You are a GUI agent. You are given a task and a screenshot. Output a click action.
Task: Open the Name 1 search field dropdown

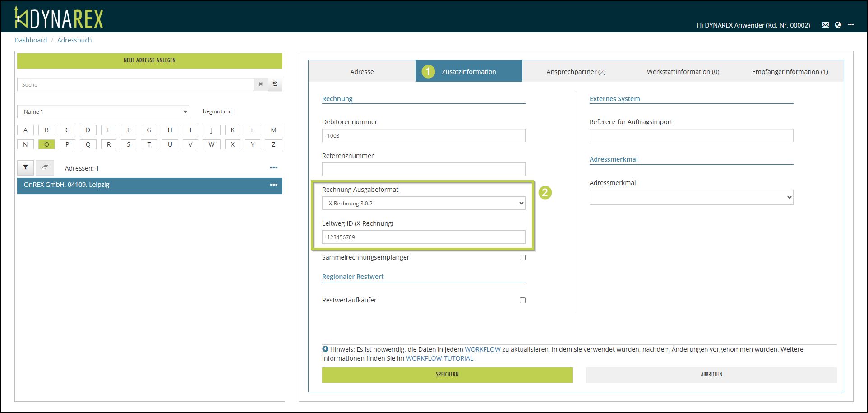click(103, 111)
